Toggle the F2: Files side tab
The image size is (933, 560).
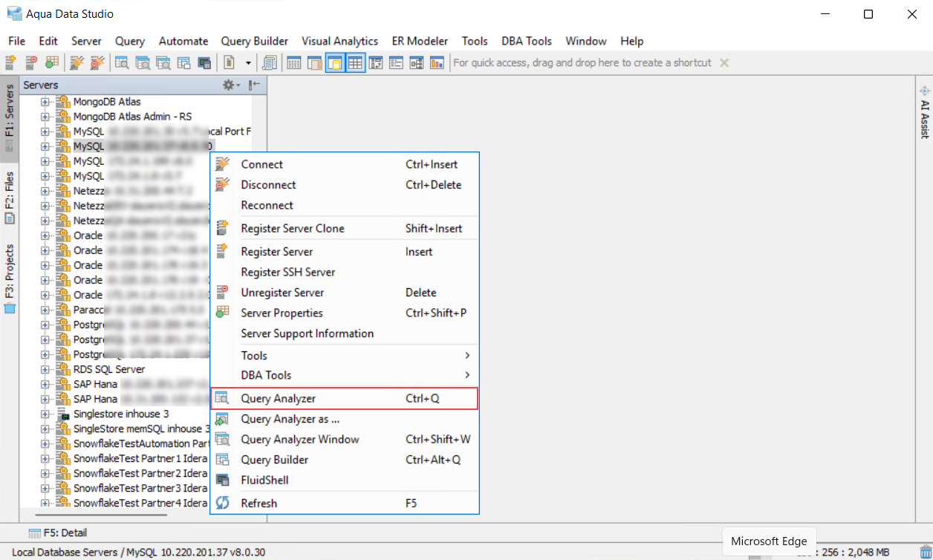(x=10, y=198)
